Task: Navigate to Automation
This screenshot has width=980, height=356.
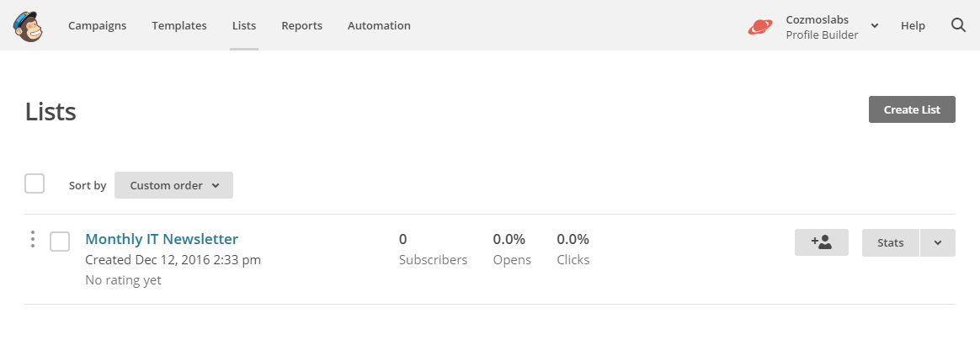Action: coord(379,25)
